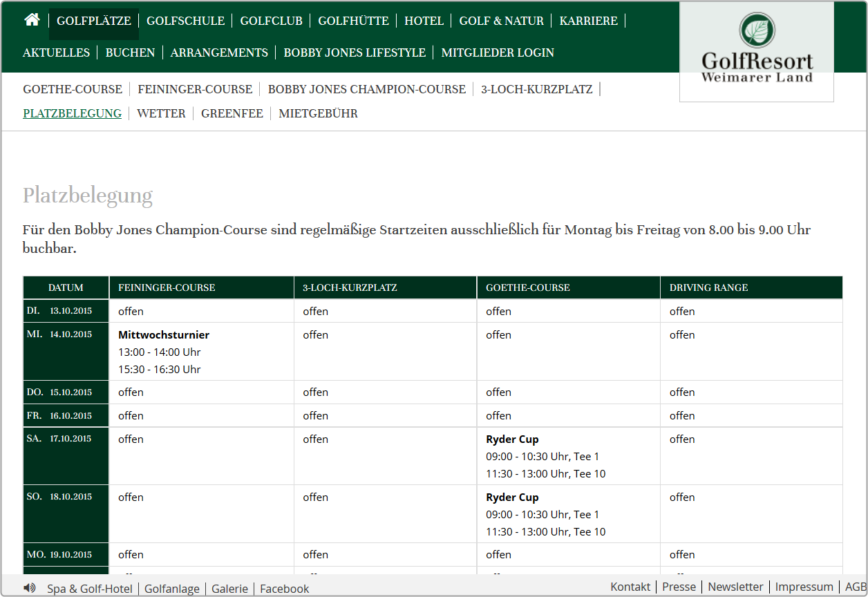Open the Wetter subpage
The width and height of the screenshot is (868, 597).
point(161,113)
